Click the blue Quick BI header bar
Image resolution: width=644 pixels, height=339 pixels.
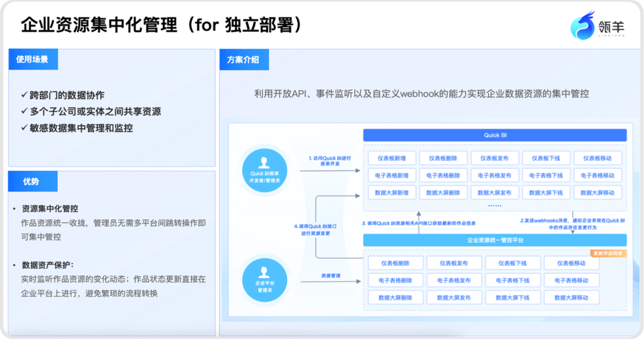495,135
